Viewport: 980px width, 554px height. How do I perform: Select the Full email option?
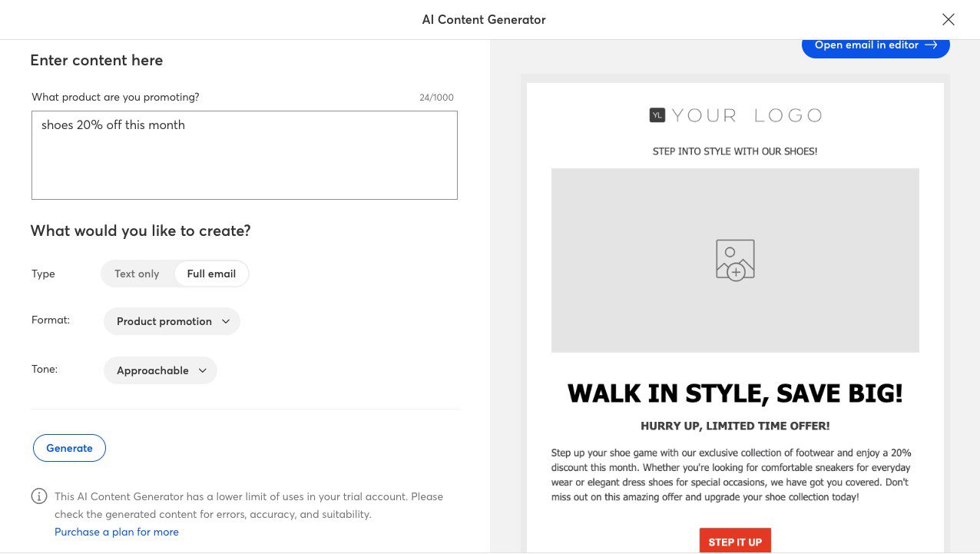pyautogui.click(x=211, y=274)
